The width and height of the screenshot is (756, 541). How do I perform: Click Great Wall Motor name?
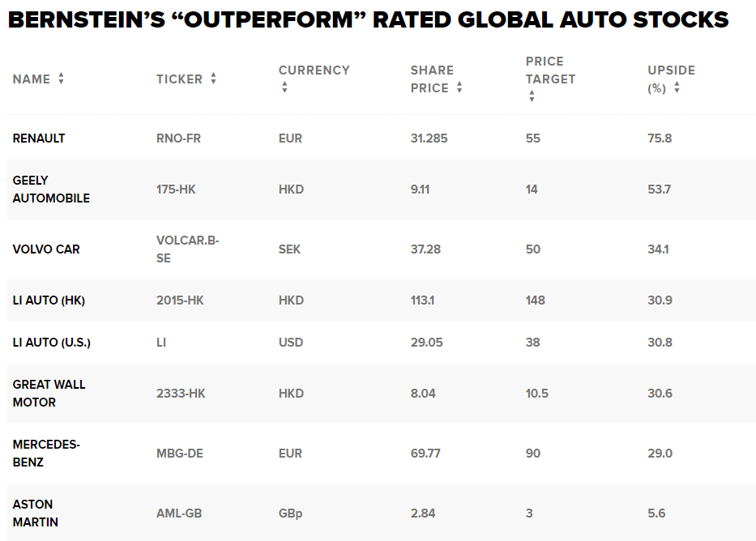click(x=49, y=393)
